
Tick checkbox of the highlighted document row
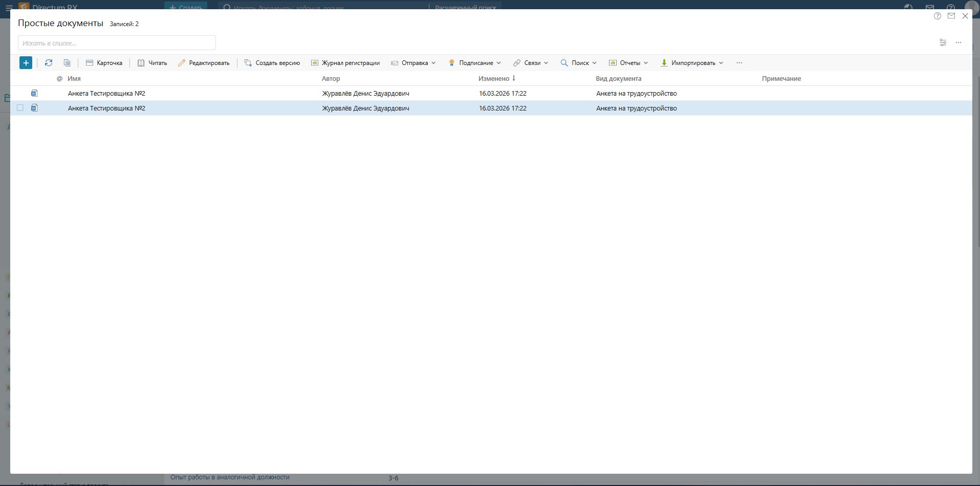click(x=20, y=108)
